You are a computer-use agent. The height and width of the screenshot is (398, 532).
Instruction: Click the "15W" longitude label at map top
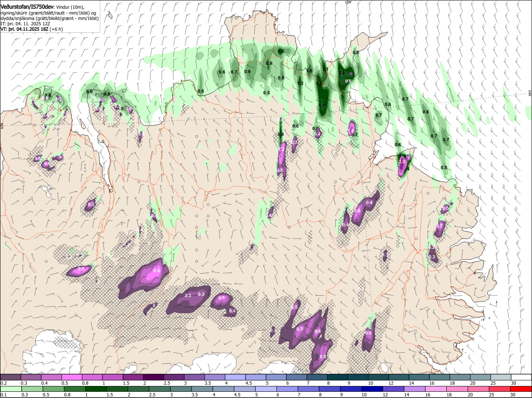[348, 2]
